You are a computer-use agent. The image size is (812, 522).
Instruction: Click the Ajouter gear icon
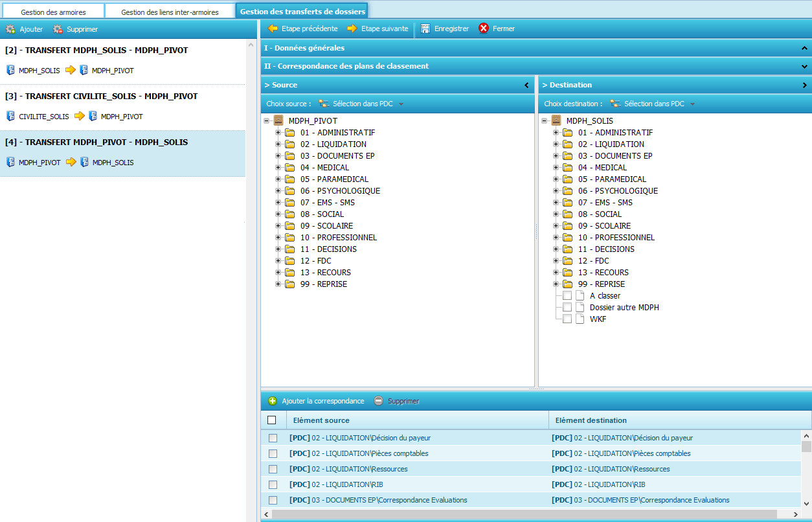pos(10,29)
